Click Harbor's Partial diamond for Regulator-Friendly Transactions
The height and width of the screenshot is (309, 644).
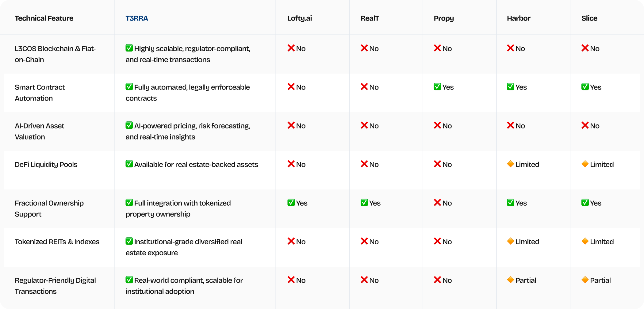point(511,280)
